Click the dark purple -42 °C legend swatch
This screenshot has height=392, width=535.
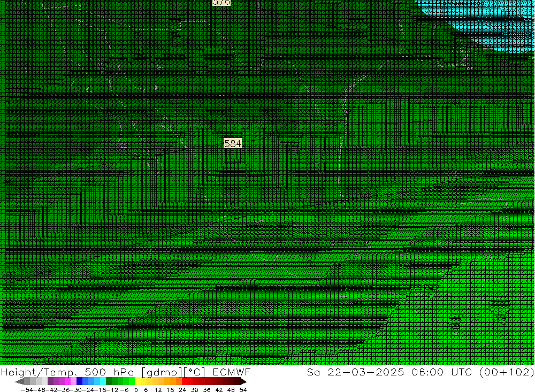50,381
